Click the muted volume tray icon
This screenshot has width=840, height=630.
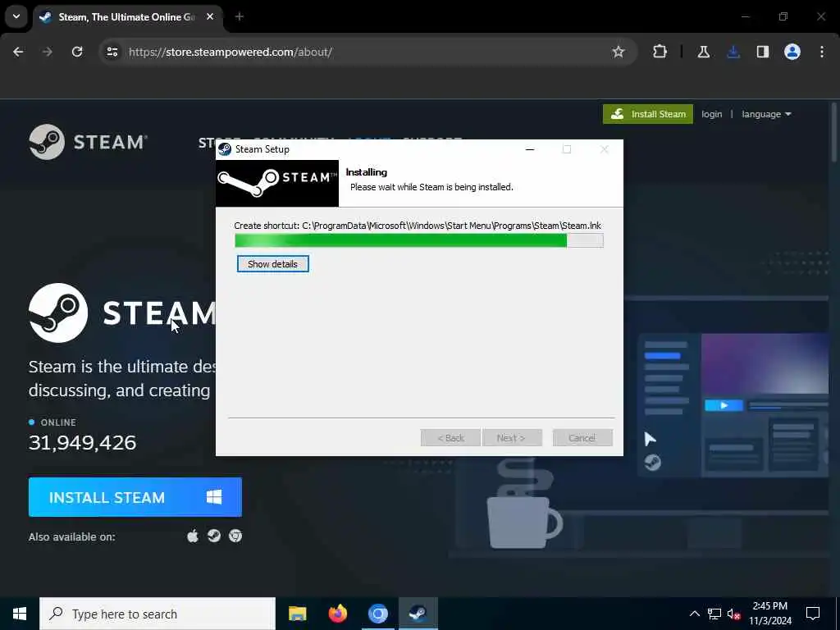click(734, 614)
